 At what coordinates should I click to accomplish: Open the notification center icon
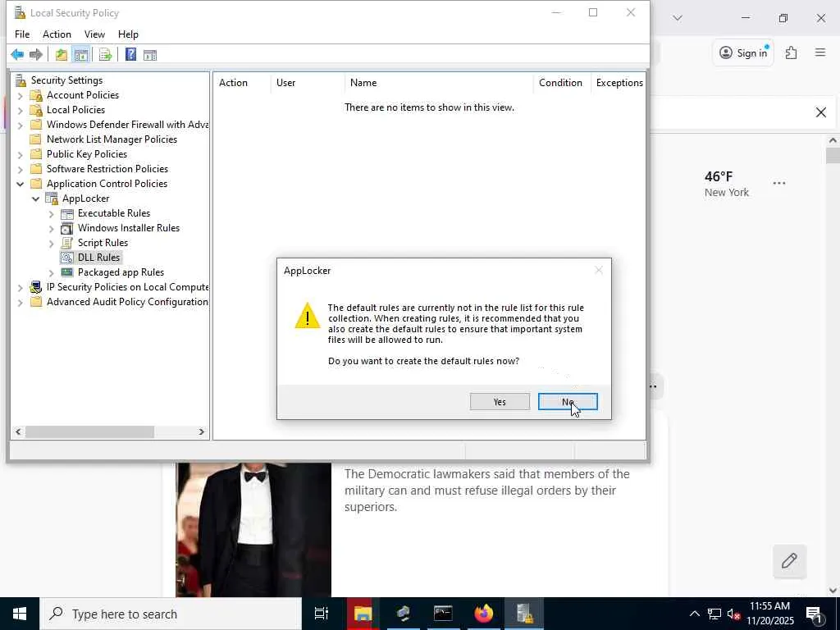(x=814, y=614)
